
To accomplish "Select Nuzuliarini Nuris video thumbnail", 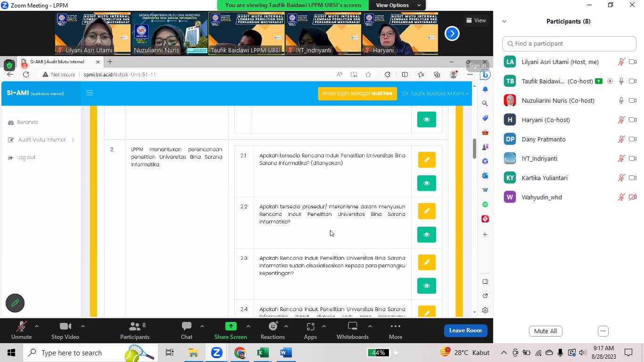I will (169, 33).
